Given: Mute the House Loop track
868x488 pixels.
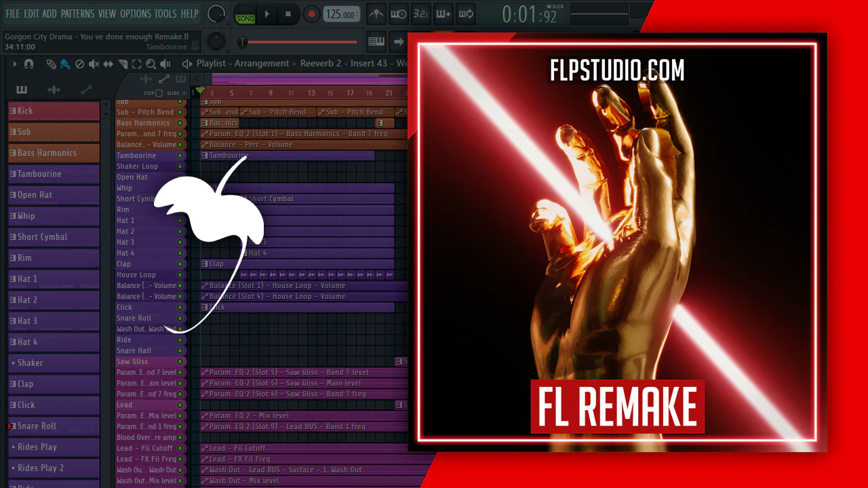Looking at the screenshot, I should click(180, 274).
